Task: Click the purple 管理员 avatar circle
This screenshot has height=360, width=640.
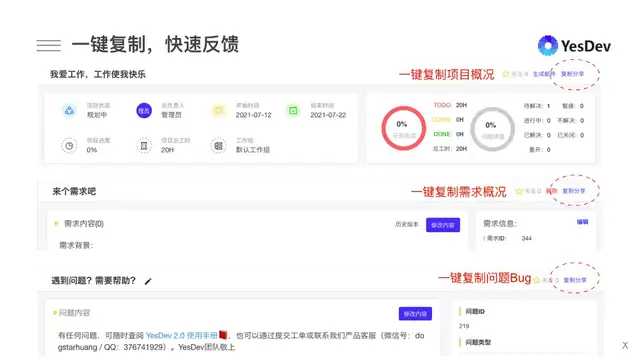Action: point(144,111)
